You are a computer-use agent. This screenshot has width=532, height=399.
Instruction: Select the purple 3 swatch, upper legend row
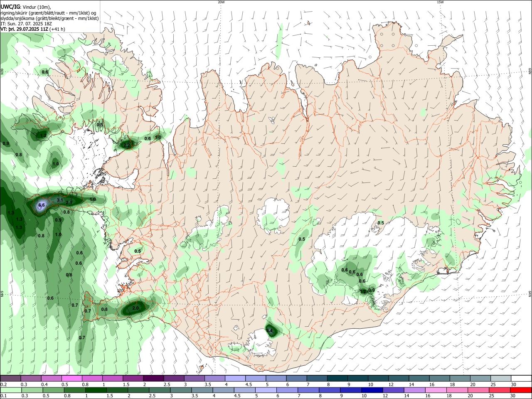click(x=194, y=379)
